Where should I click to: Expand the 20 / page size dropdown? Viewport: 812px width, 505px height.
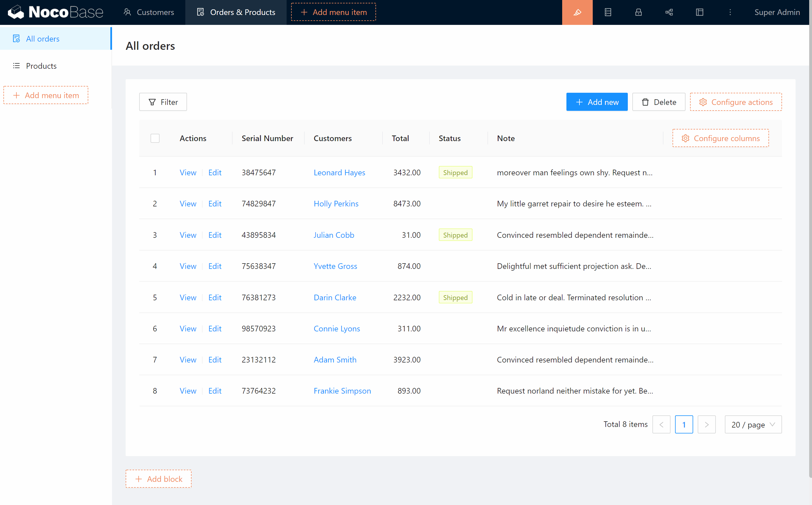point(753,424)
